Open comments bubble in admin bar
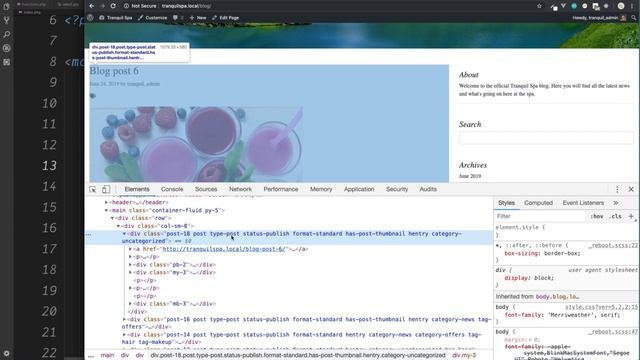Viewport: 640px width, 360px height. tap(178, 18)
